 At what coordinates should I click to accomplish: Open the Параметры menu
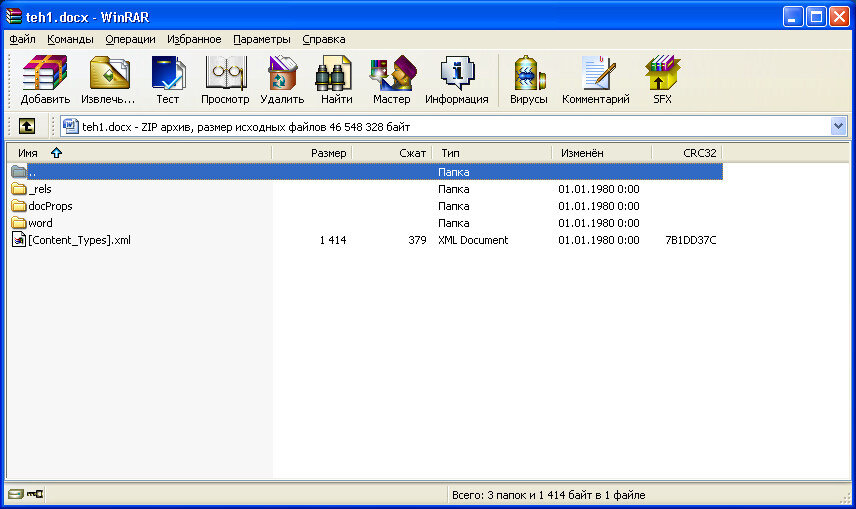click(262, 39)
